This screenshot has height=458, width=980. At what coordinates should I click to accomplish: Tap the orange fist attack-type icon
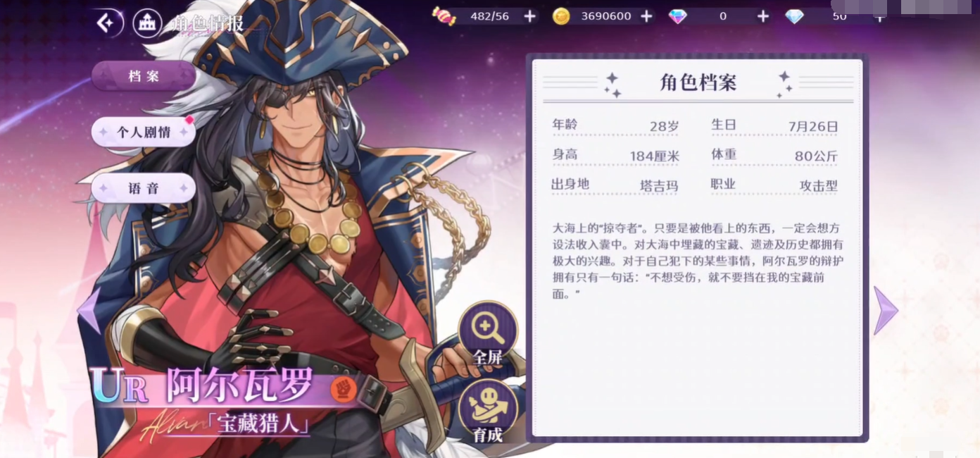(341, 387)
